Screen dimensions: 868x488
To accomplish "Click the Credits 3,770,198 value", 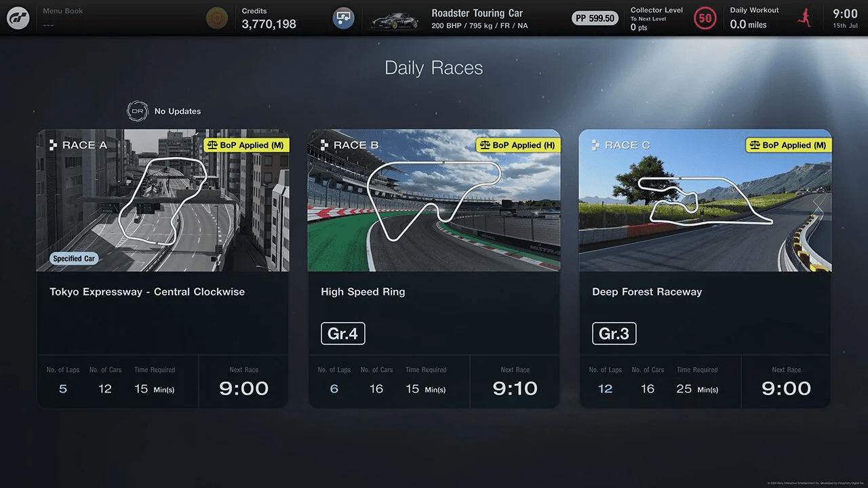I will [x=269, y=24].
